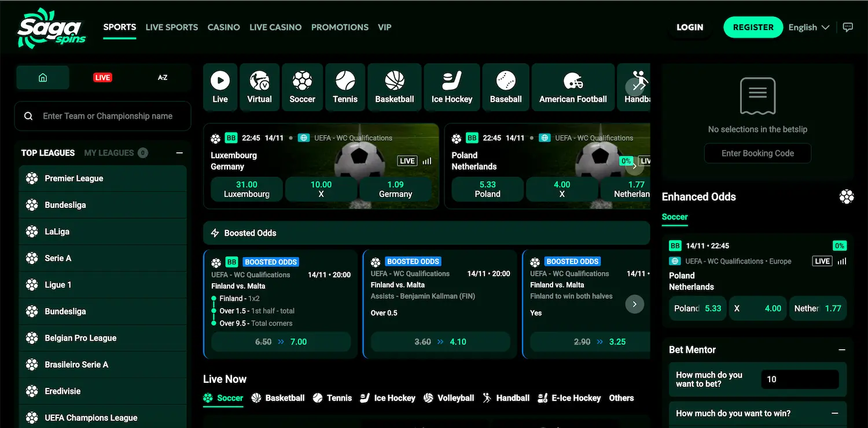Screen dimensions: 868x428
Task: Click the American Football icon
Action: 573,87
